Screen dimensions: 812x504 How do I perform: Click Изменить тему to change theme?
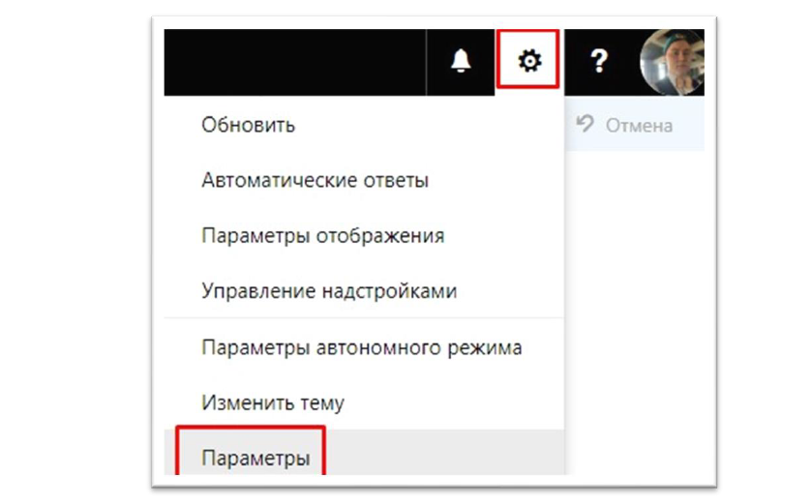[x=272, y=402]
